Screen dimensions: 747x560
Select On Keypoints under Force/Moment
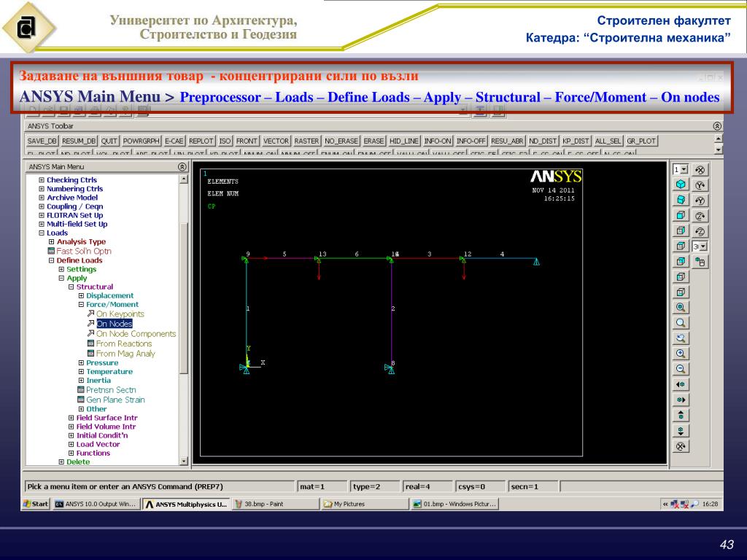tap(120, 314)
